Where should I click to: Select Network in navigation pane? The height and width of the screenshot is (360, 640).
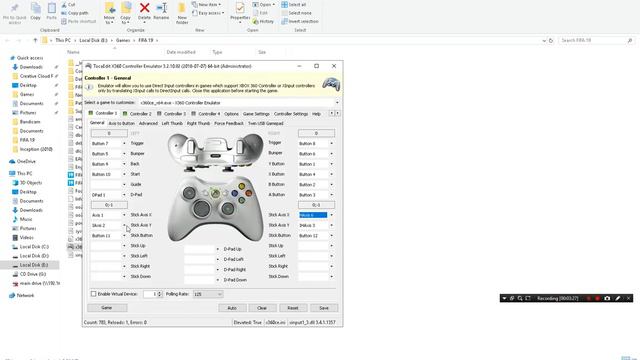click(x=25, y=295)
